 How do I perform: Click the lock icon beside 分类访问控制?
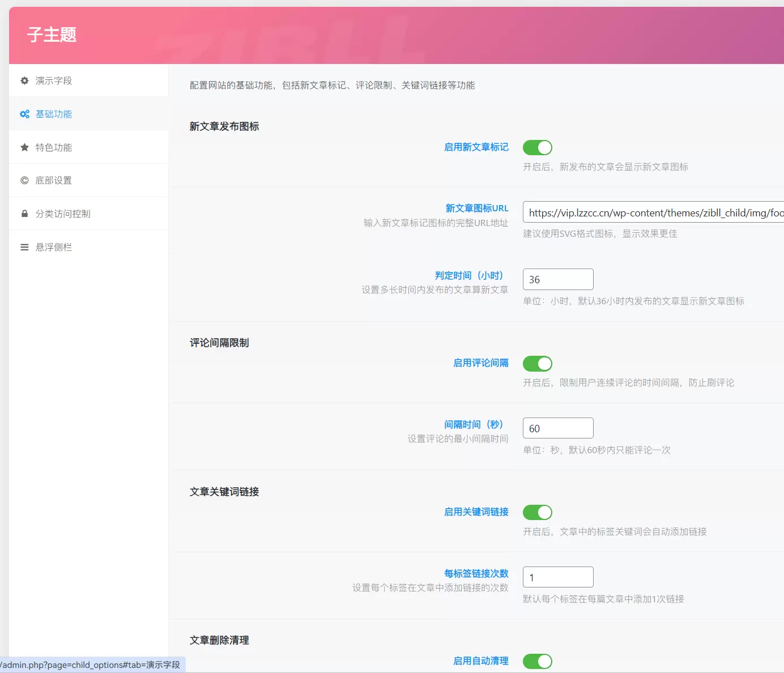[24, 214]
